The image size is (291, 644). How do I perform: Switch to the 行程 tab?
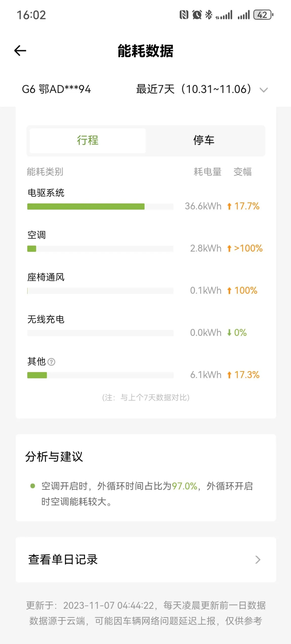pyautogui.click(x=88, y=141)
